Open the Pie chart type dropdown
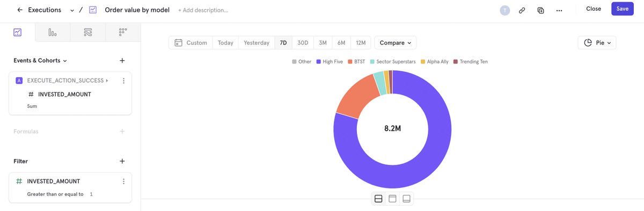 tap(597, 42)
